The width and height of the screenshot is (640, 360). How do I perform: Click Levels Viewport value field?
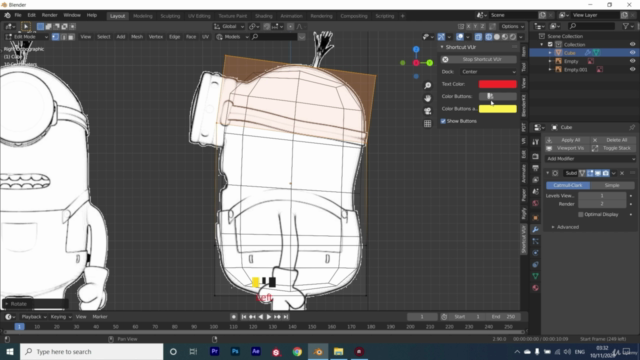(602, 196)
